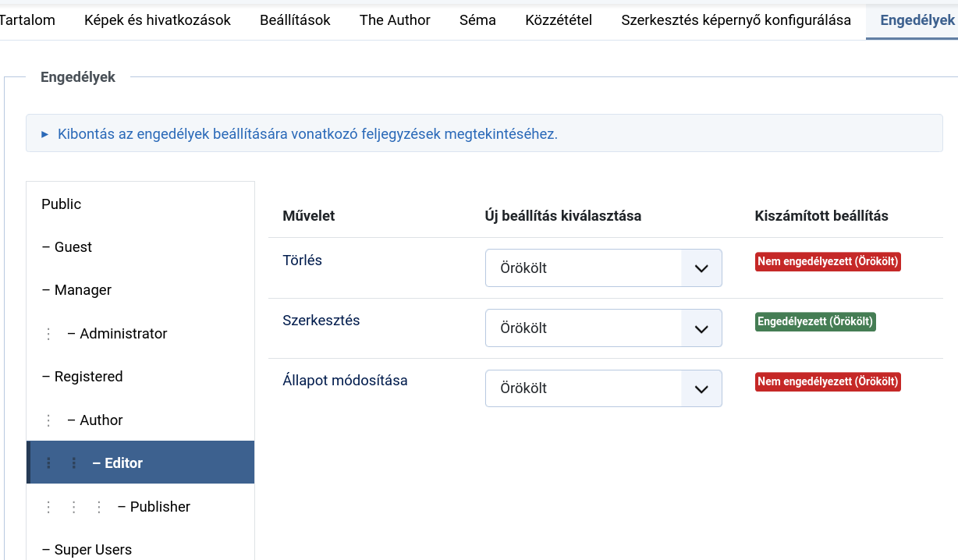Open the Törlés permission dropdown

click(604, 268)
